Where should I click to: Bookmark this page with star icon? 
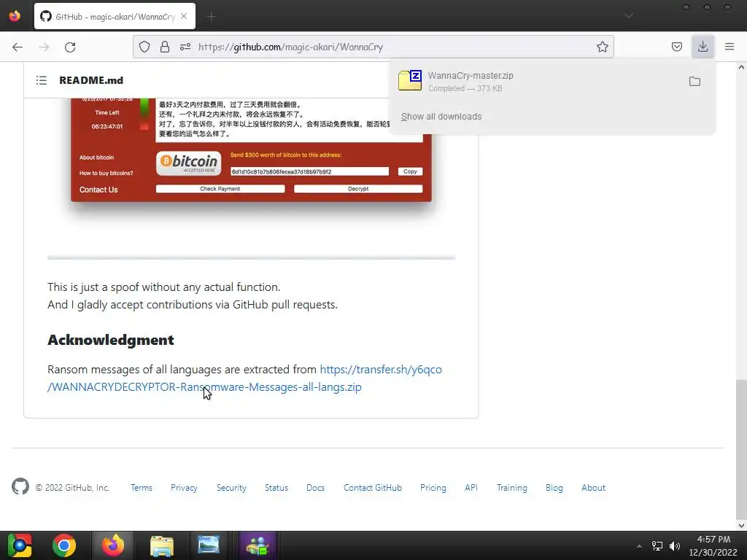602,47
